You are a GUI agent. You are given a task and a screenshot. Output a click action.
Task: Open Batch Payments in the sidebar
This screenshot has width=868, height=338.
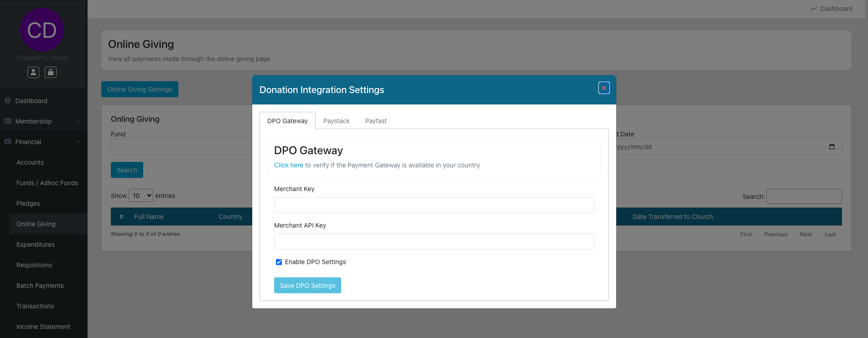point(40,286)
